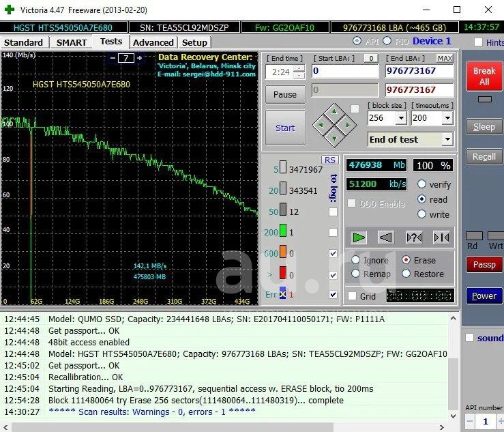Click the green 200 ms block indicator

tap(283, 231)
